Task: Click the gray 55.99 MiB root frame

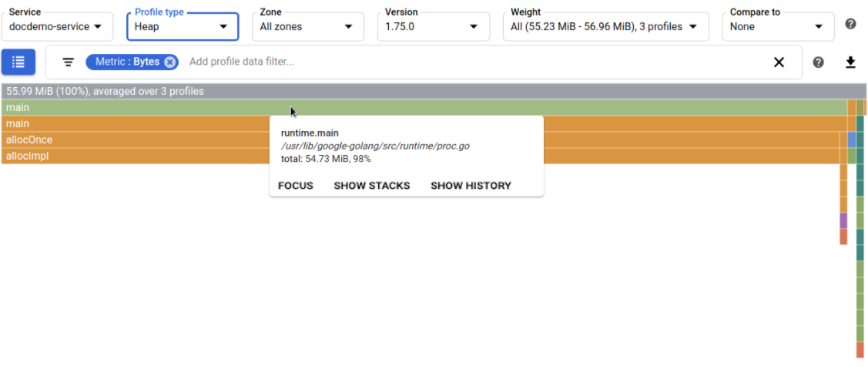Action: [431, 91]
